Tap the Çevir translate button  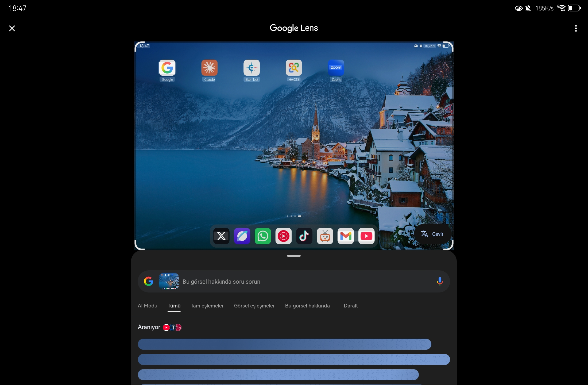pos(432,234)
